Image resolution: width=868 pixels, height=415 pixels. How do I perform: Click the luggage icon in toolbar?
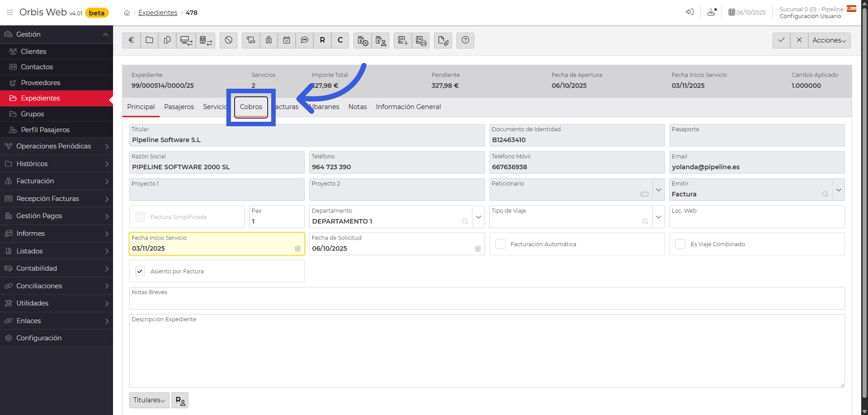coord(269,40)
